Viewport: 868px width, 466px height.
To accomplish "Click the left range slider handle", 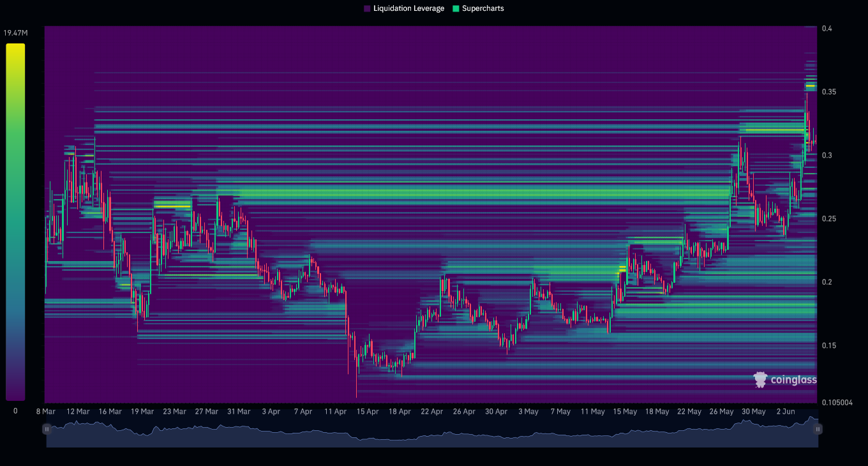I will pyautogui.click(x=47, y=429).
